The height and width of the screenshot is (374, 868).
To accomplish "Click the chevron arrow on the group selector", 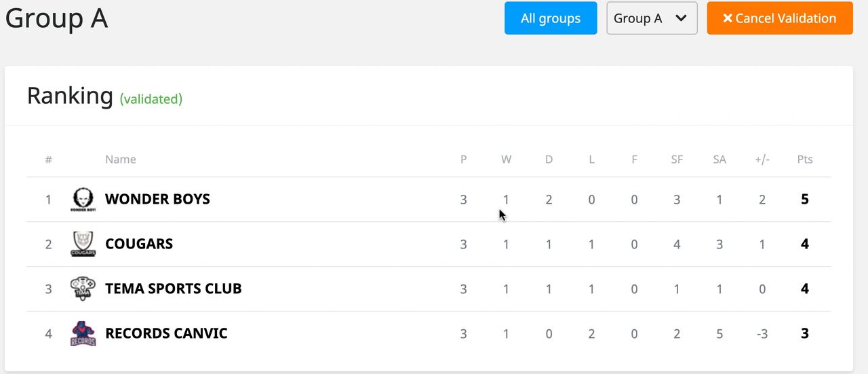I will pyautogui.click(x=682, y=18).
